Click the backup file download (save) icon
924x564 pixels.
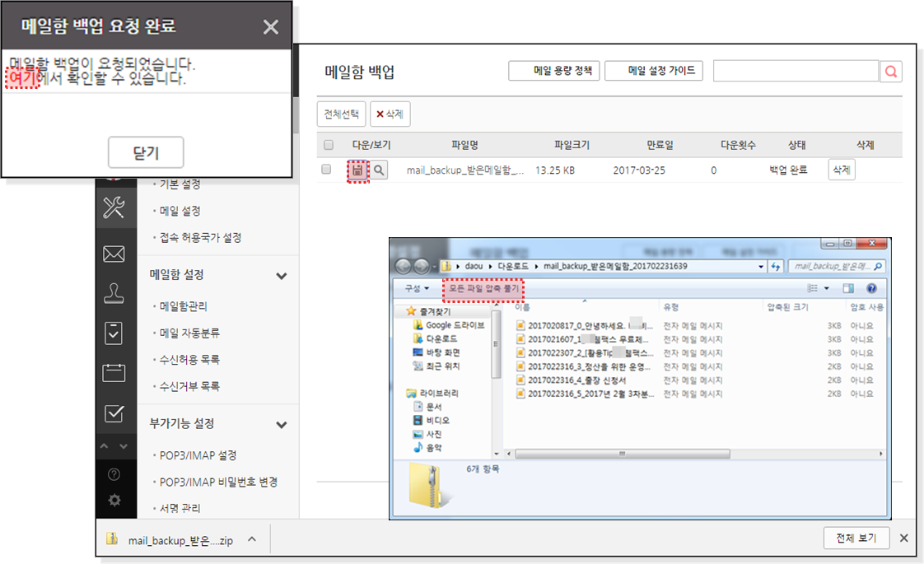point(357,170)
